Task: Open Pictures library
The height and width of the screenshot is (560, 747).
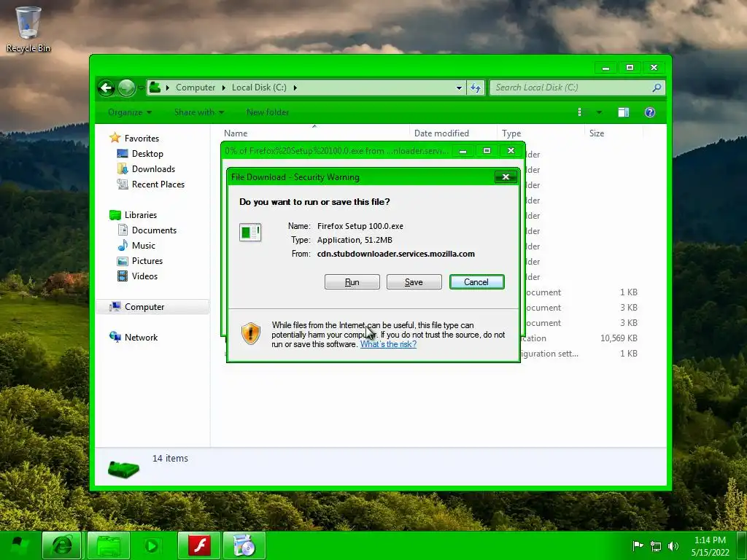Action: 147,261
